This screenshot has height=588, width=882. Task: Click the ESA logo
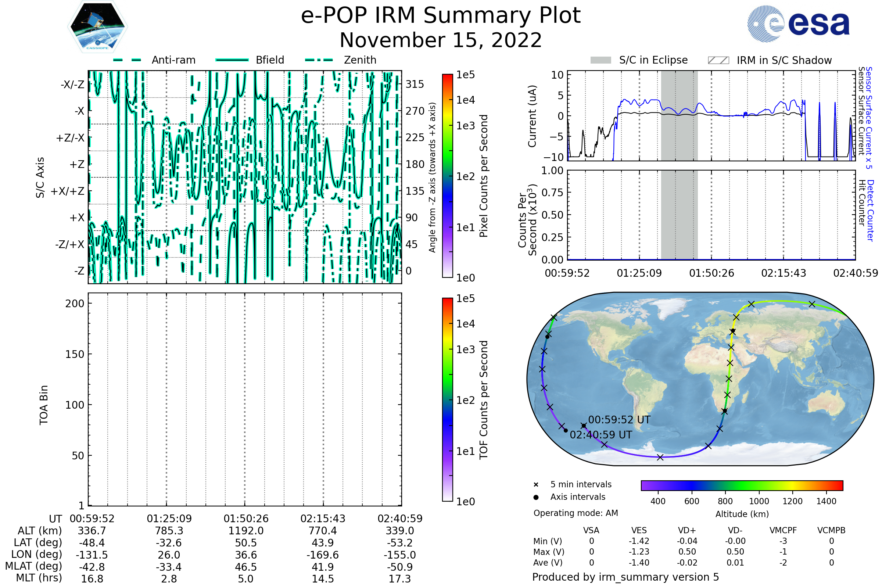pyautogui.click(x=798, y=24)
